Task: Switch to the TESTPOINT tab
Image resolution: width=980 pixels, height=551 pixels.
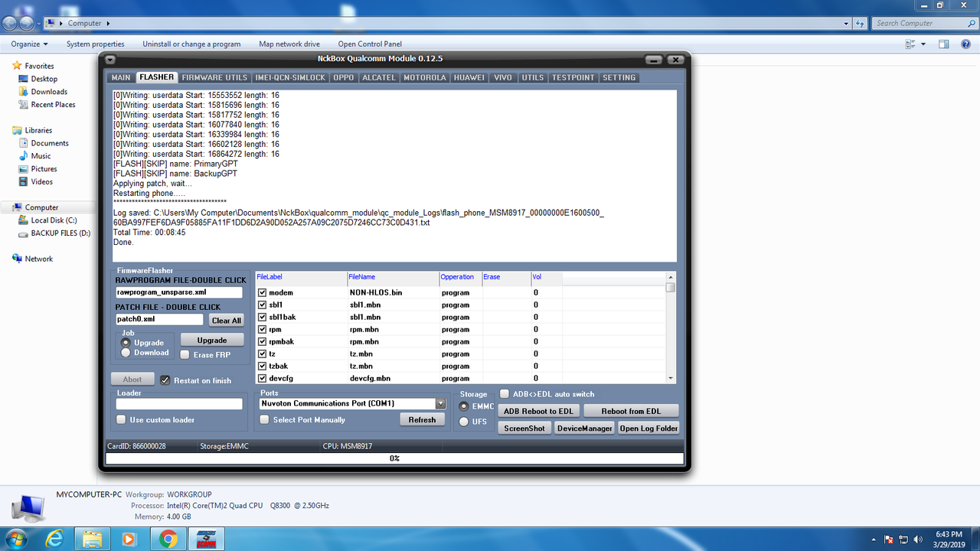Action: coord(573,78)
